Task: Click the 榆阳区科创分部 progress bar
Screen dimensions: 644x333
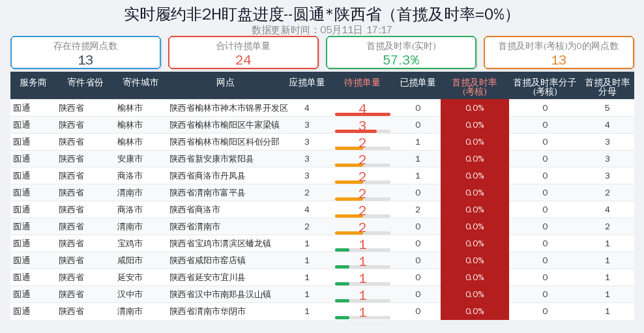Action: tap(362, 148)
